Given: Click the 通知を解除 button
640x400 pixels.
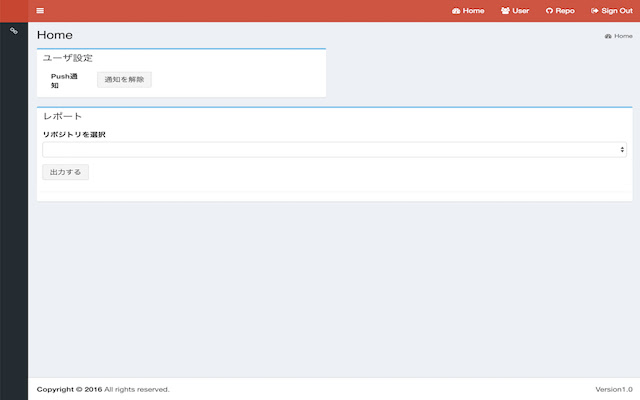Looking at the screenshot, I should (124, 80).
